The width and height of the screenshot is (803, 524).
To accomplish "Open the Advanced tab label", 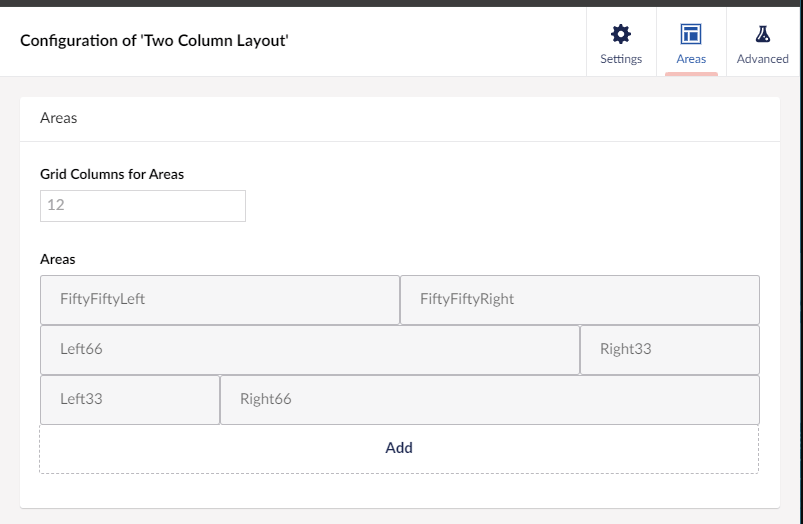I will click(x=763, y=59).
